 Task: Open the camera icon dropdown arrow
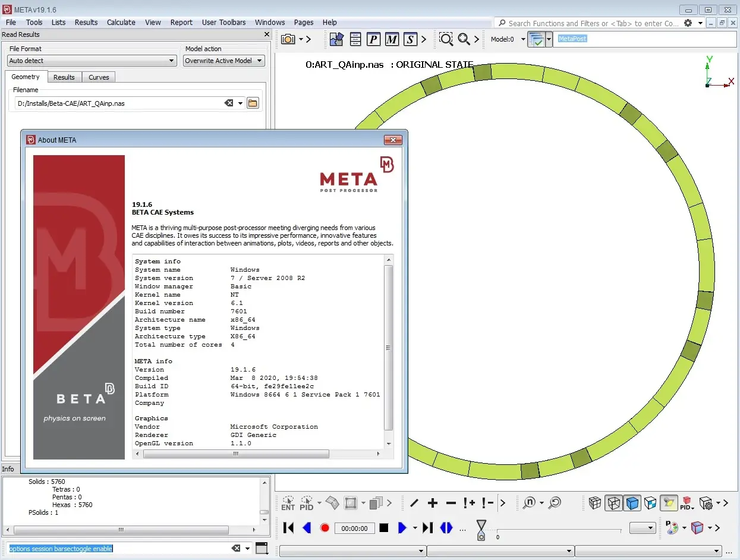(x=301, y=39)
